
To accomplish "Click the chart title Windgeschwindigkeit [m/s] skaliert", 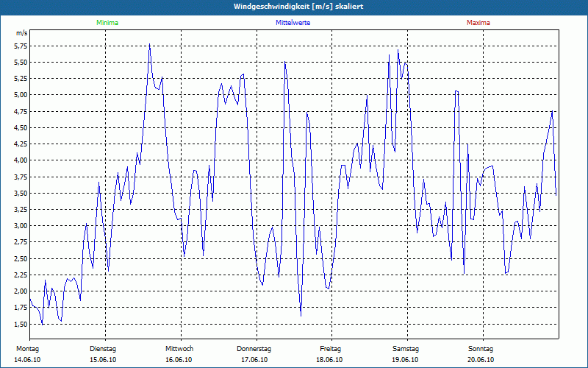I will 298,7.
